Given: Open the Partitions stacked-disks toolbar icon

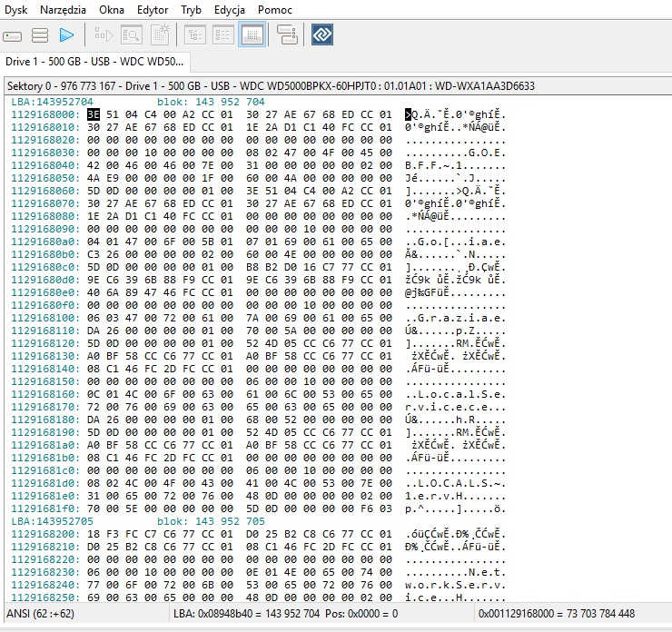Looking at the screenshot, I should 40,35.
